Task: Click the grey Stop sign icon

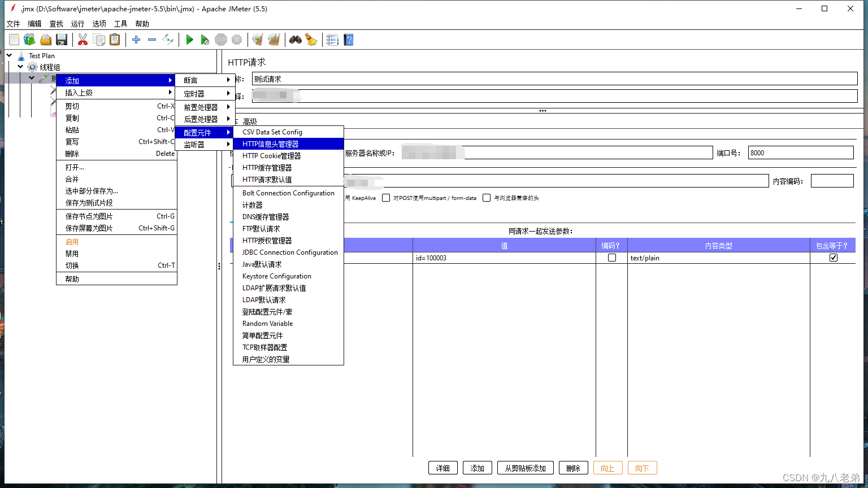Action: coord(221,40)
